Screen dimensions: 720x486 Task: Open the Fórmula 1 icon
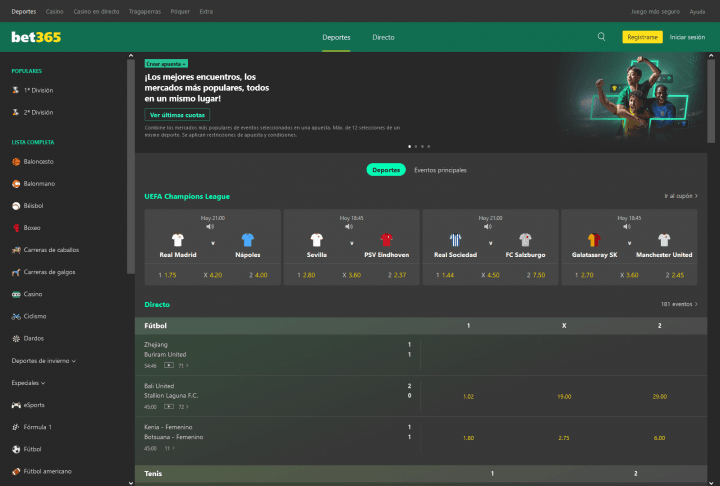point(16,427)
